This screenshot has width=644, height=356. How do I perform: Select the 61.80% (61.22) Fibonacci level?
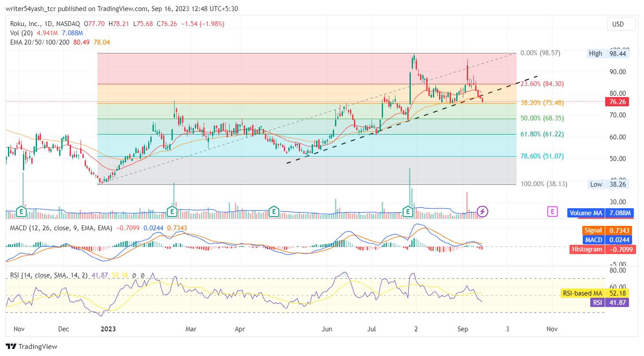point(542,134)
